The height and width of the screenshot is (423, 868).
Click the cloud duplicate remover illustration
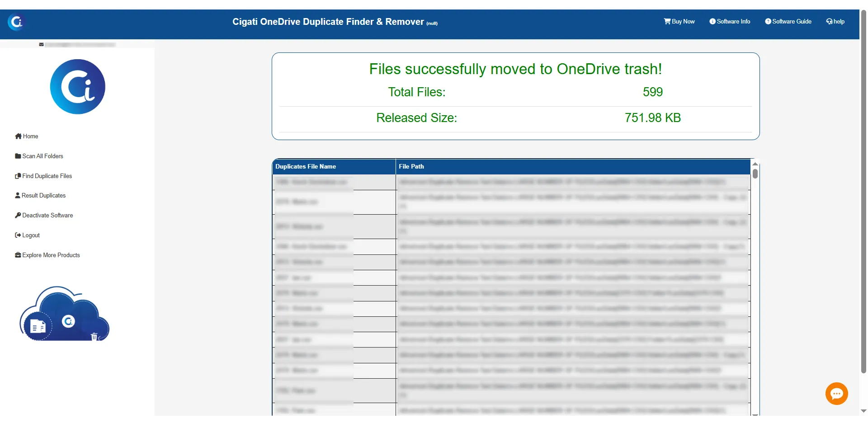pyautogui.click(x=64, y=314)
